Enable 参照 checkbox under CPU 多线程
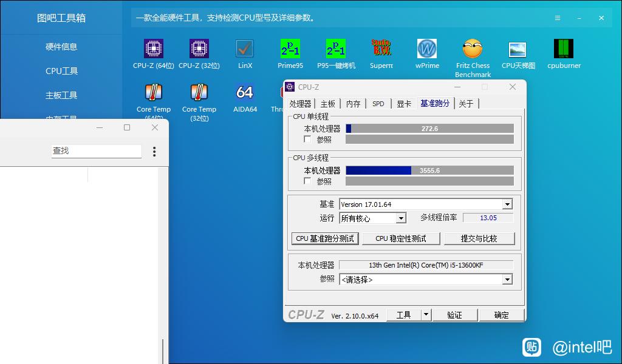 [307, 181]
